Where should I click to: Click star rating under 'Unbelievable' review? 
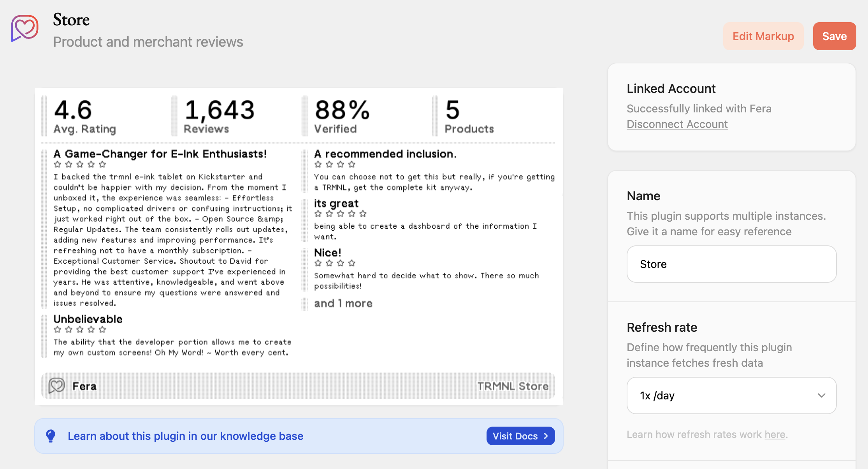point(80,330)
